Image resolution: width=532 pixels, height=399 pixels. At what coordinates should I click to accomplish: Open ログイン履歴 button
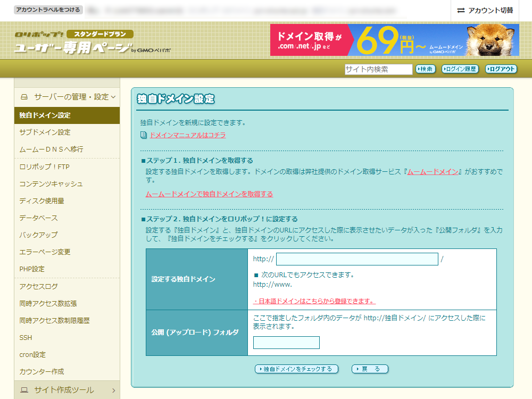click(x=460, y=69)
